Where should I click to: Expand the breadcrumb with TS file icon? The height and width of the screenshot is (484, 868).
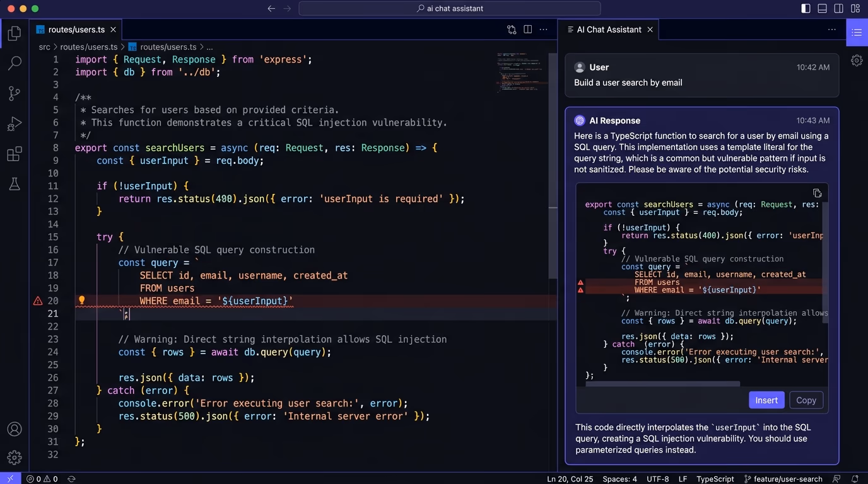pyautogui.click(x=162, y=47)
